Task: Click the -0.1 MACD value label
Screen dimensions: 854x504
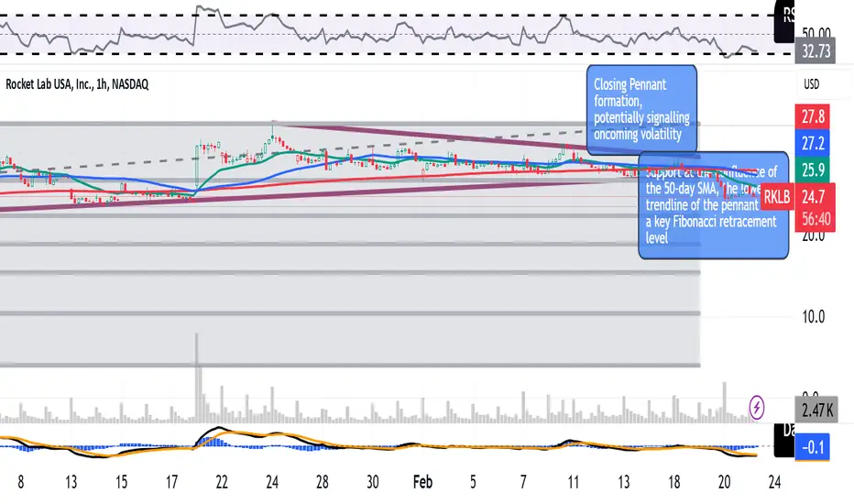Action: pyautogui.click(x=813, y=447)
